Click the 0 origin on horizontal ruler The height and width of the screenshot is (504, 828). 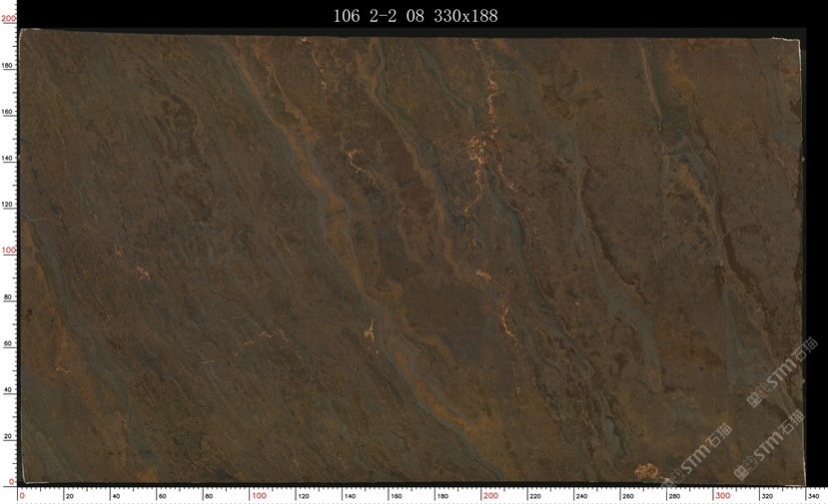click(22, 495)
